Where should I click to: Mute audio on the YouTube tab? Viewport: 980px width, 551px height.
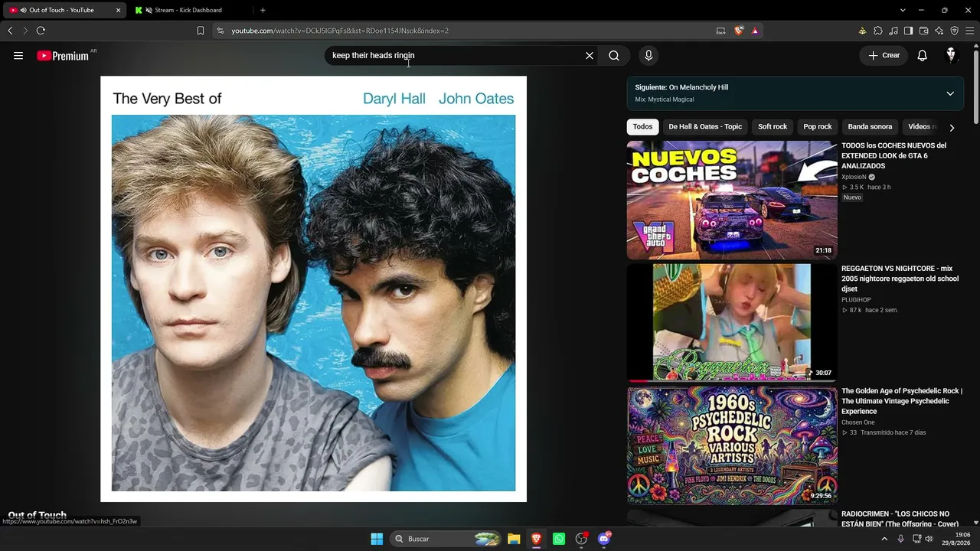[24, 10]
